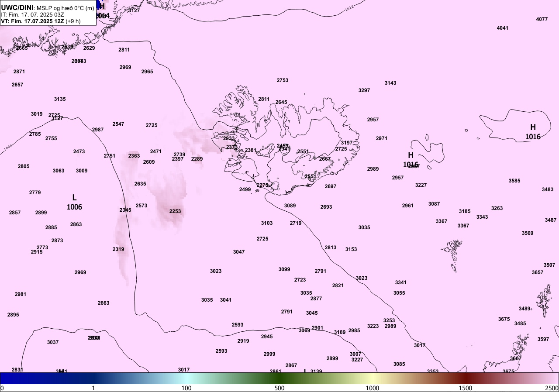Click the height value 2961
Viewport: 559px width, 392px height.
pyautogui.click(x=408, y=206)
